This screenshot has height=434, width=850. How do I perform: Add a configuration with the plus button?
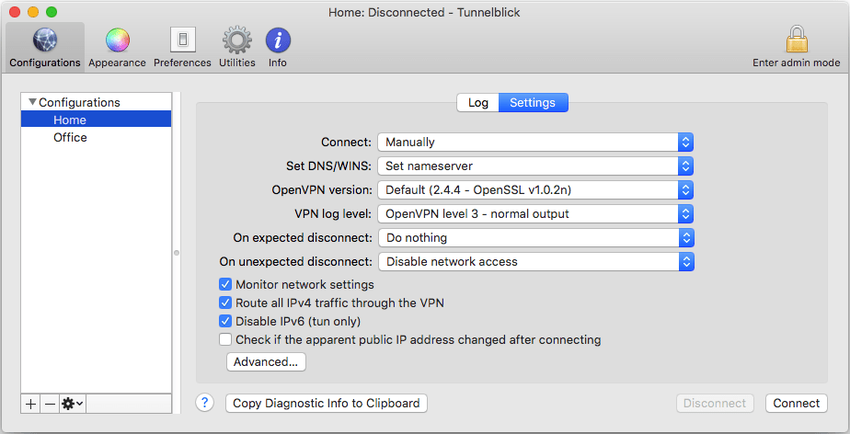point(31,404)
